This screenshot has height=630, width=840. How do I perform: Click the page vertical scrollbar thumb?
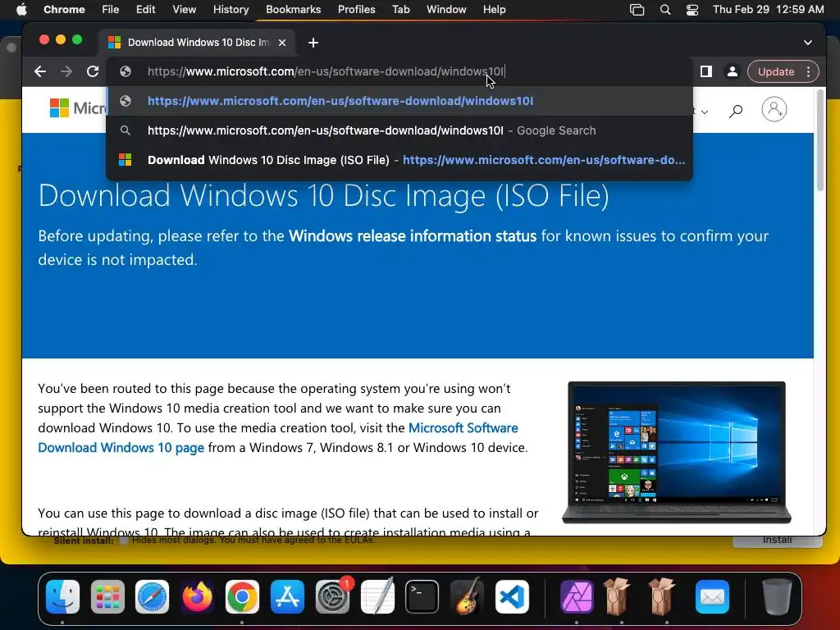(x=820, y=140)
